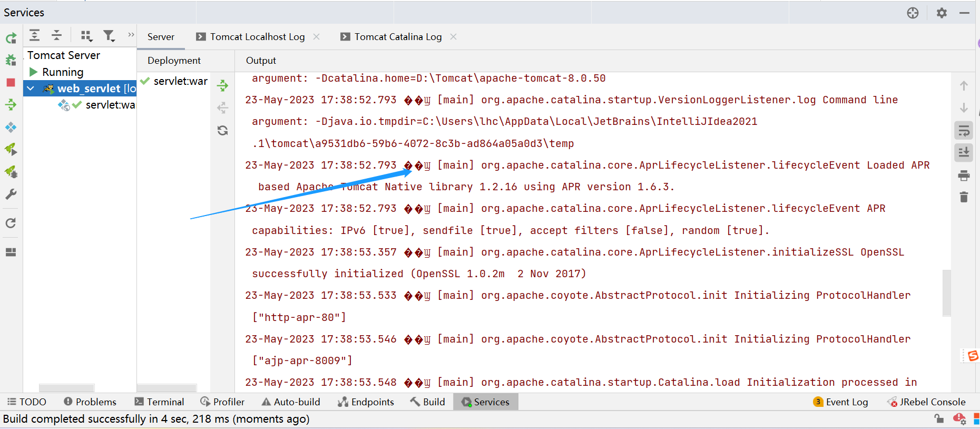Select web_servlet configuration row
This screenshot has width=980, height=429.
[80, 89]
